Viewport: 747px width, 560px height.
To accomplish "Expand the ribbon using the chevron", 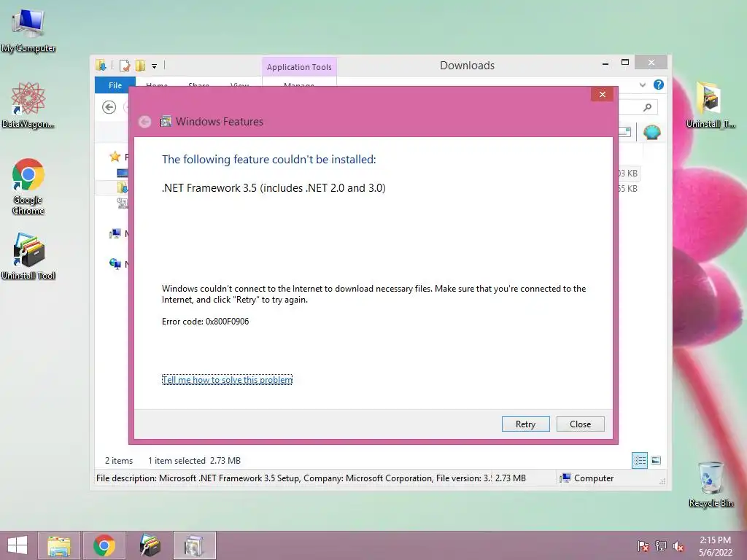I will pyautogui.click(x=642, y=85).
